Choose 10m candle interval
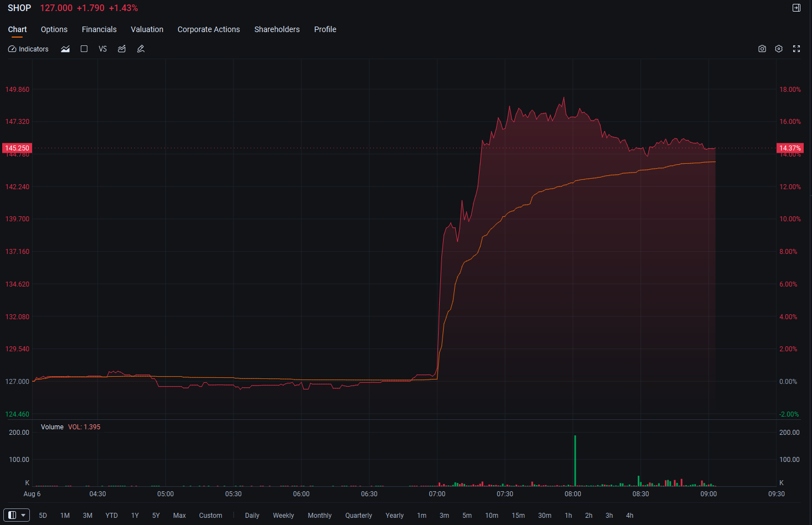The width and height of the screenshot is (812, 525). pos(492,516)
